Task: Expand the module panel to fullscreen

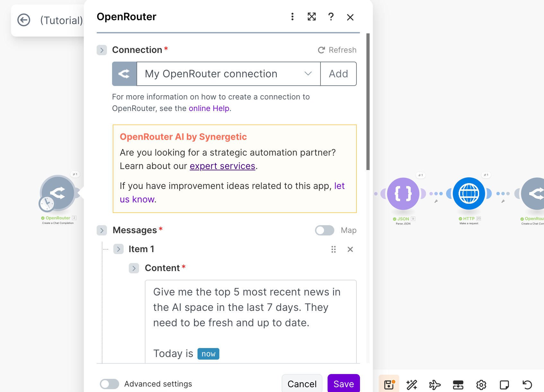Action: [311, 17]
